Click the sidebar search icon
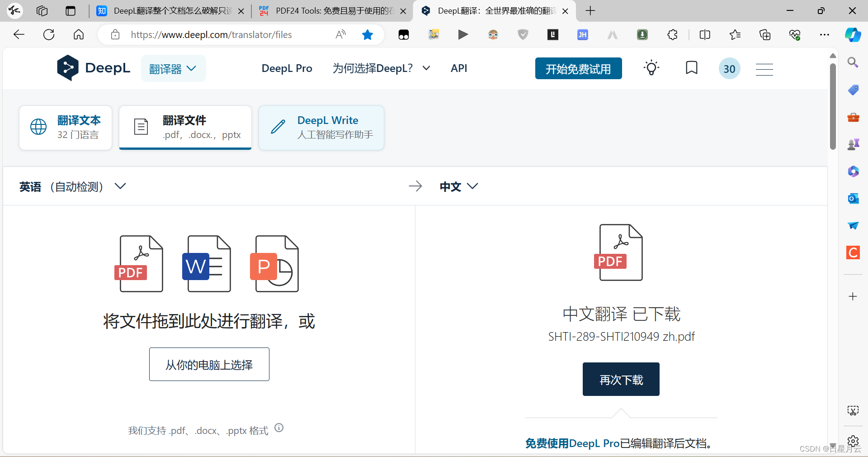Screen dimensions: 868x457 click(x=853, y=62)
